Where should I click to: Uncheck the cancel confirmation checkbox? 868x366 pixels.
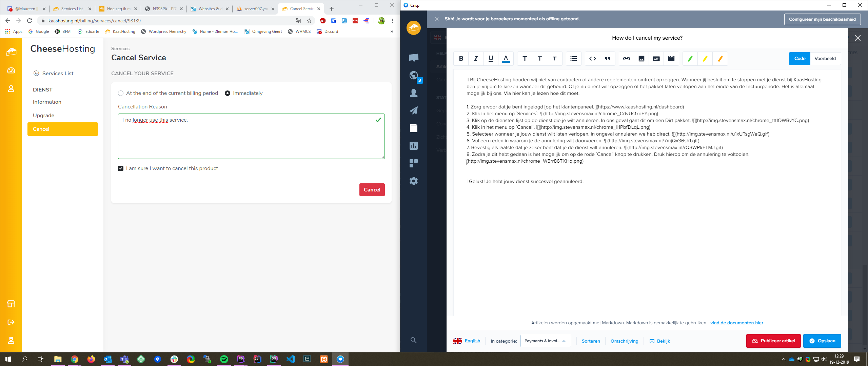pyautogui.click(x=121, y=168)
